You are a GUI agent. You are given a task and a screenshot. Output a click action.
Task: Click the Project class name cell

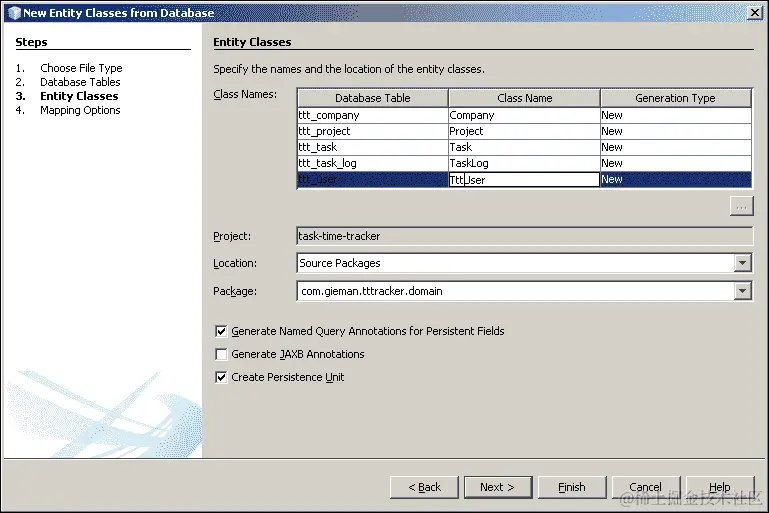pos(524,131)
